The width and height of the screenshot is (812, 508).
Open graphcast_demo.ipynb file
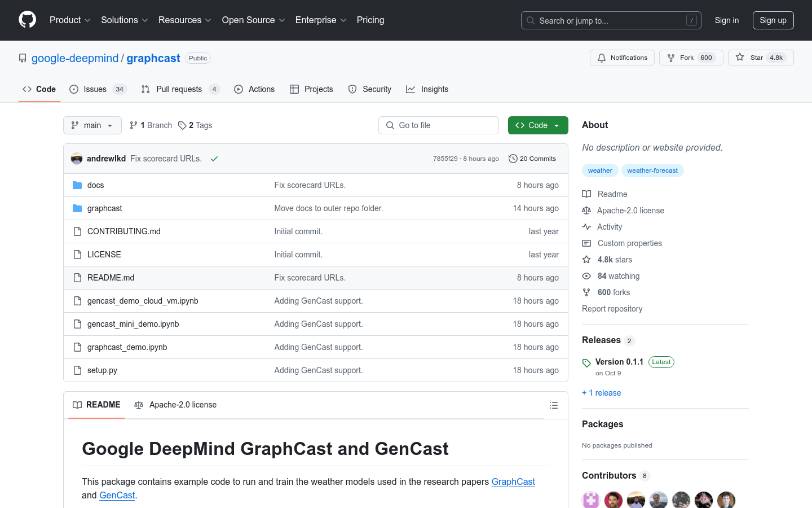pos(127,347)
